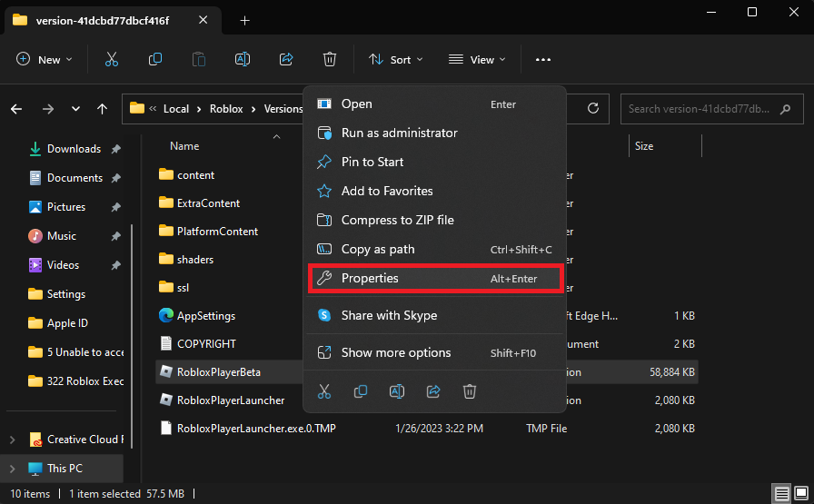Image resolution: width=814 pixels, height=504 pixels.
Task: Click the refresh button beside address bar
Action: tap(593, 109)
